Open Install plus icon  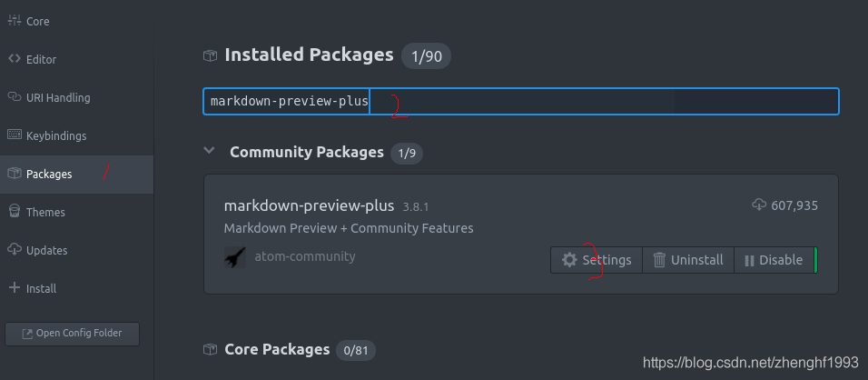click(x=15, y=288)
